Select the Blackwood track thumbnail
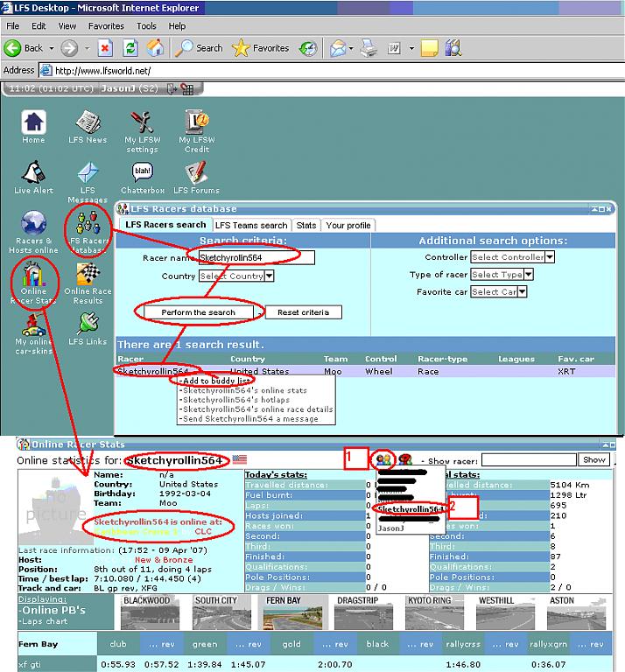Image resolution: width=625 pixels, height=672 pixels. pyautogui.click(x=150, y=612)
